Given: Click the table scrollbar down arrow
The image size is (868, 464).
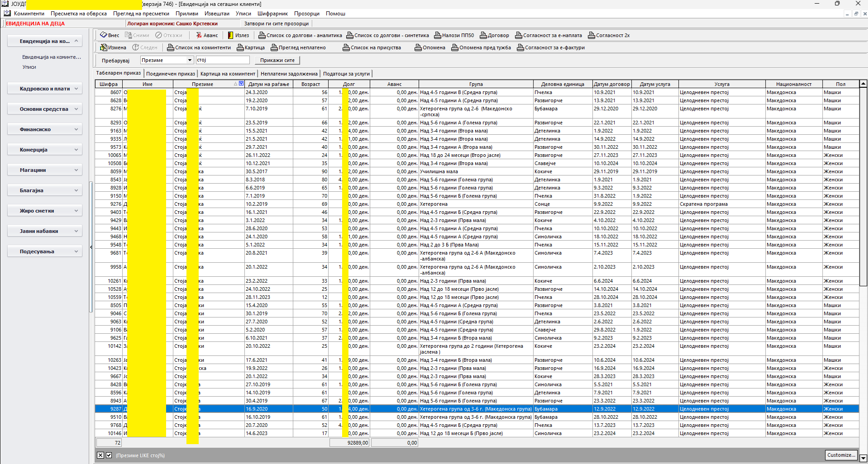Looking at the screenshot, I should 863,458.
